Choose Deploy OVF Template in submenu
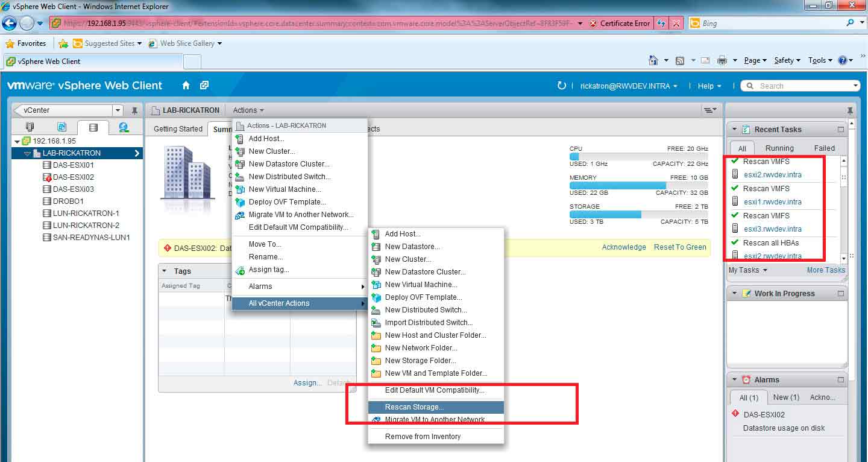The width and height of the screenshot is (868, 462). pyautogui.click(x=435, y=297)
